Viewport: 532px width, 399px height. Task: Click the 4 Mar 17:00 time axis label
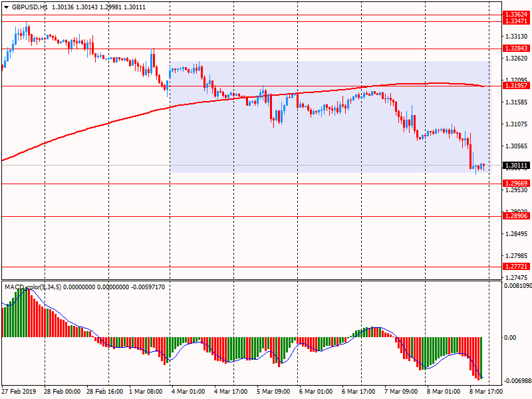coord(231,391)
